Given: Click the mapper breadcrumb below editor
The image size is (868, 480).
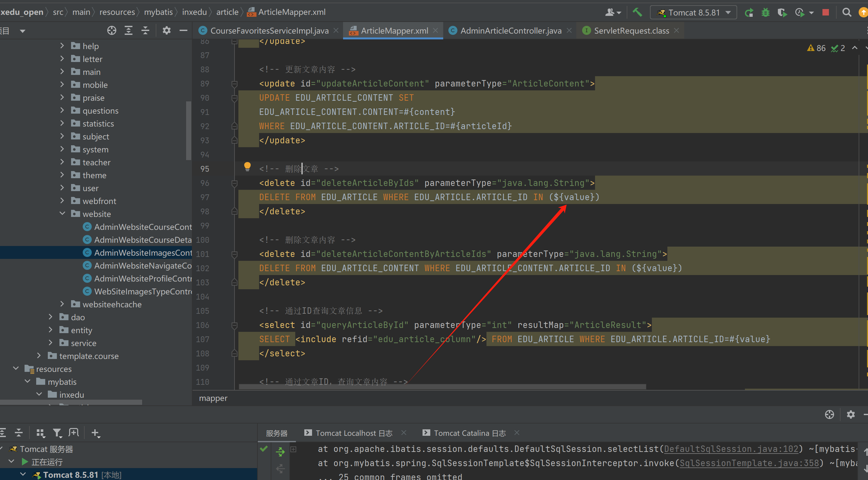Looking at the screenshot, I should point(213,398).
